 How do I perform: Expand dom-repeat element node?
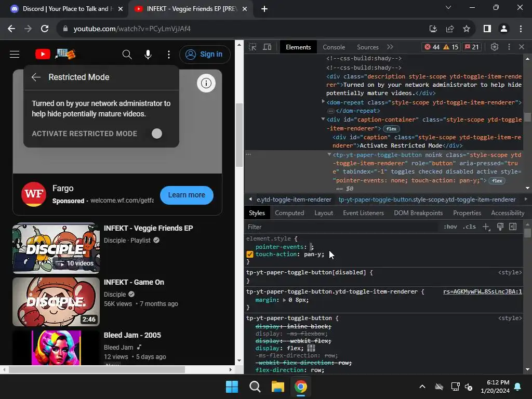coord(323,101)
